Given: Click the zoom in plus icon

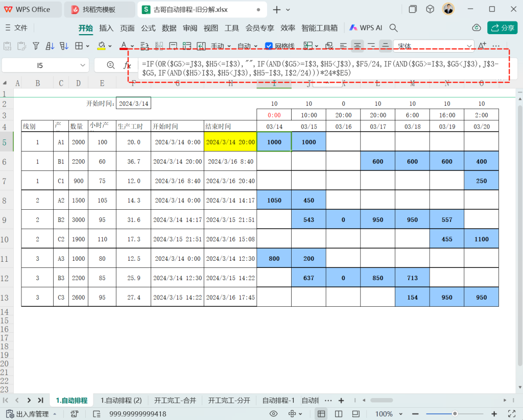Looking at the screenshot, I should pos(494,414).
